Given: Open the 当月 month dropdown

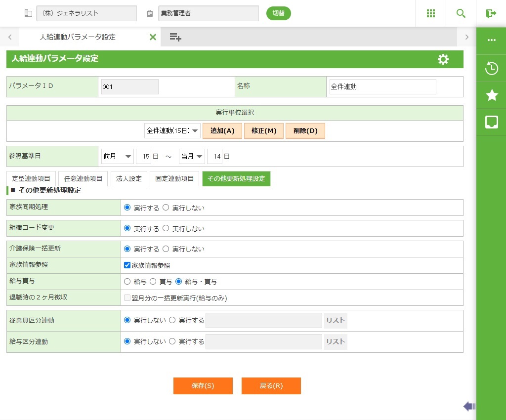Looking at the screenshot, I should [192, 157].
